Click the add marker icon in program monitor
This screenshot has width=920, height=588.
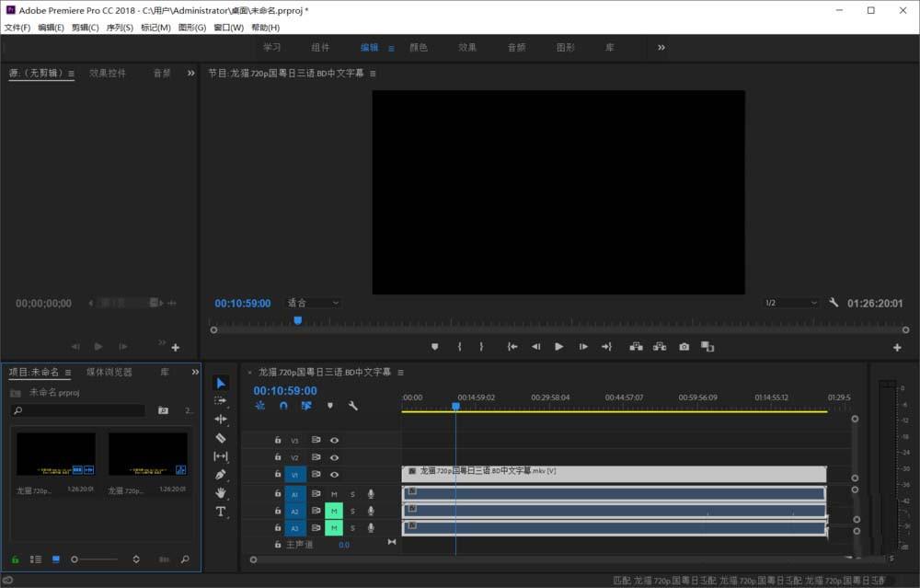pos(434,346)
